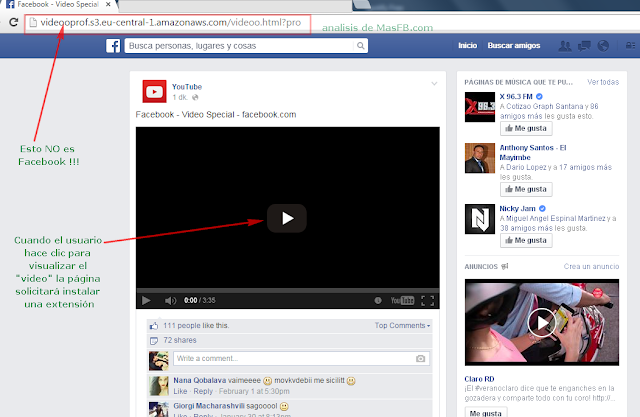
Task: Click Nana Qobalava's comment avatar
Action: pyautogui.click(x=159, y=386)
